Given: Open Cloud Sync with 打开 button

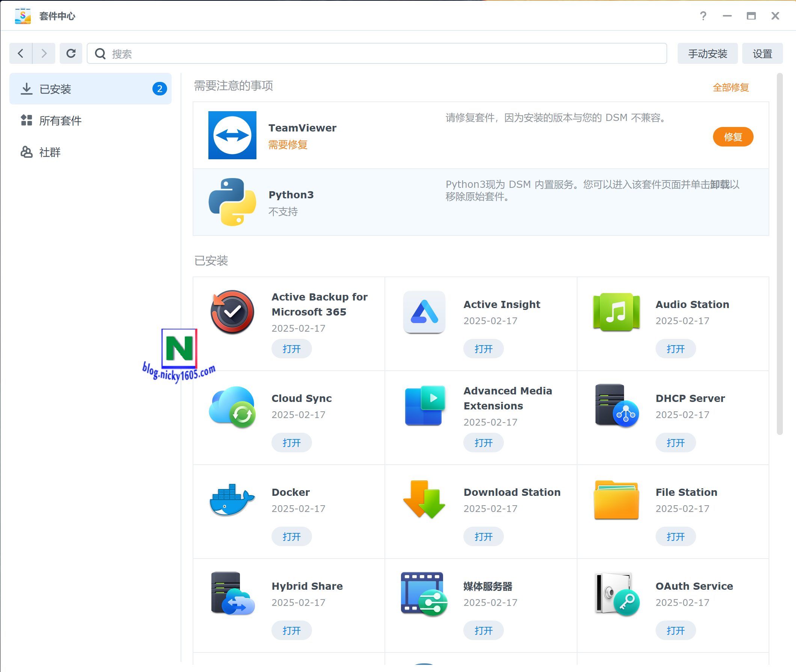Looking at the screenshot, I should coord(291,442).
